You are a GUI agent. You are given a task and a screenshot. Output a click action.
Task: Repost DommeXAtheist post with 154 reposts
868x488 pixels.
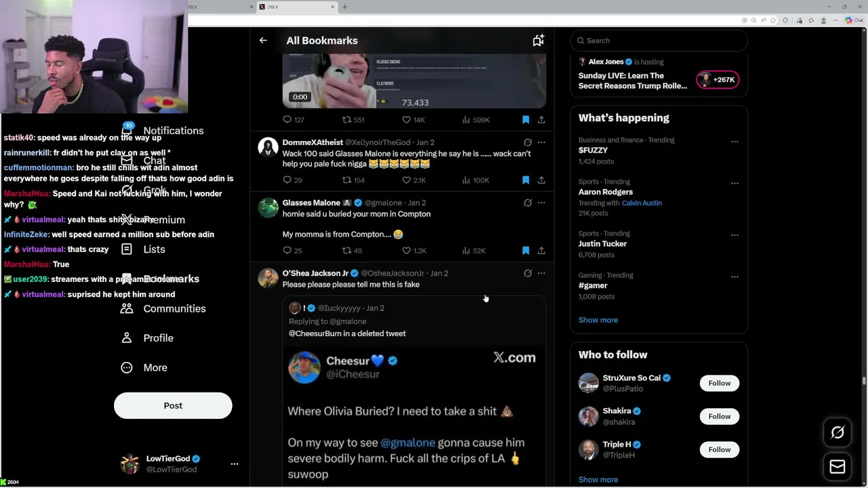pos(353,180)
